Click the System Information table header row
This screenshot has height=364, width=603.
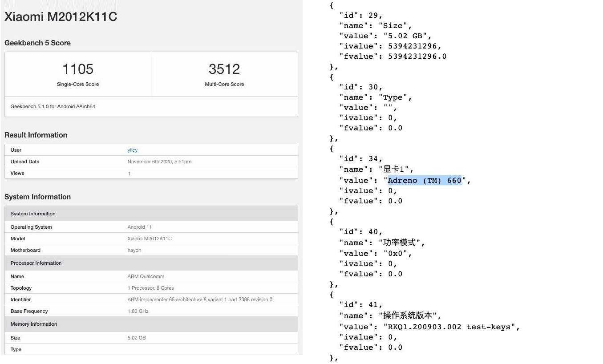click(151, 214)
